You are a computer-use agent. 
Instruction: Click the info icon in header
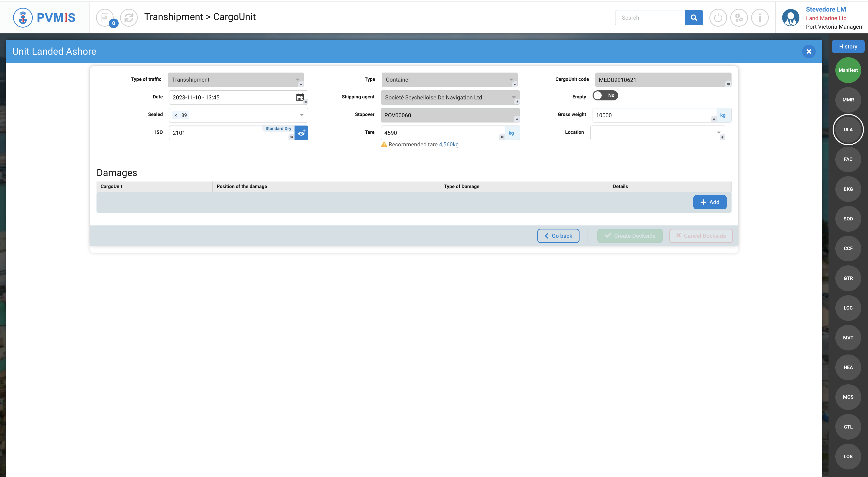pyautogui.click(x=759, y=18)
